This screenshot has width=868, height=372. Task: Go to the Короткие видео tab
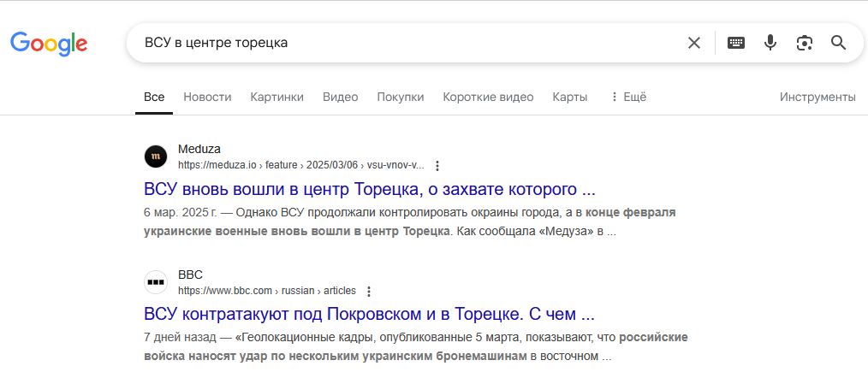[488, 97]
